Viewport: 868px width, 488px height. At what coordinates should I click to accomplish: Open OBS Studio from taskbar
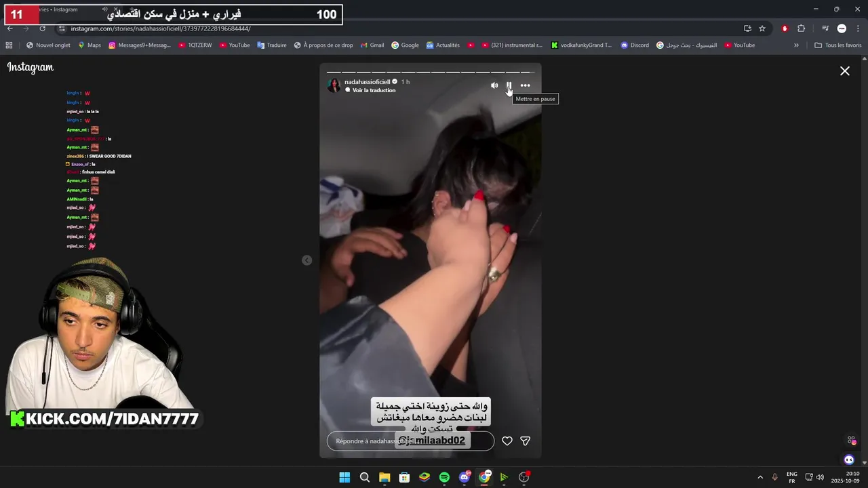tap(524, 477)
